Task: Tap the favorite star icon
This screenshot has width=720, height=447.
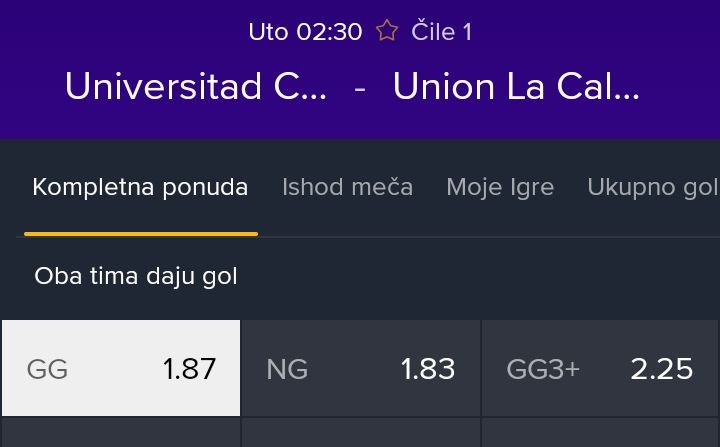Action: point(387,32)
